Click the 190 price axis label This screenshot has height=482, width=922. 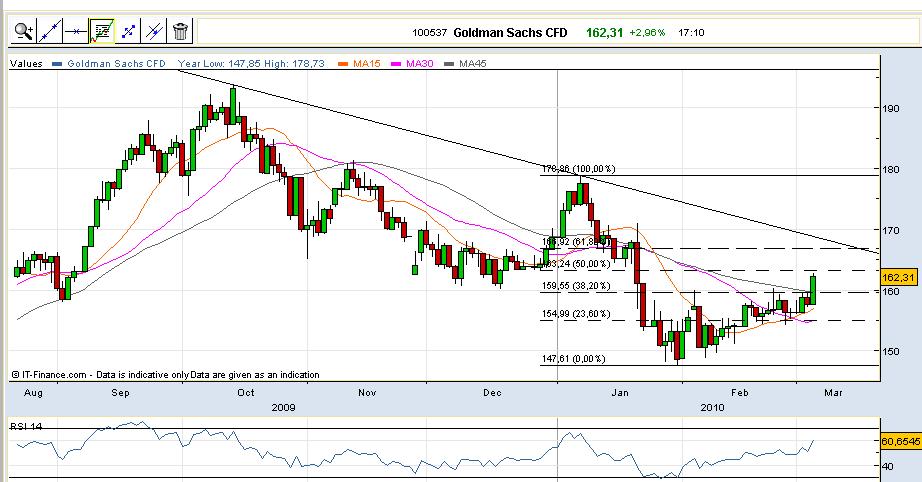[891, 108]
